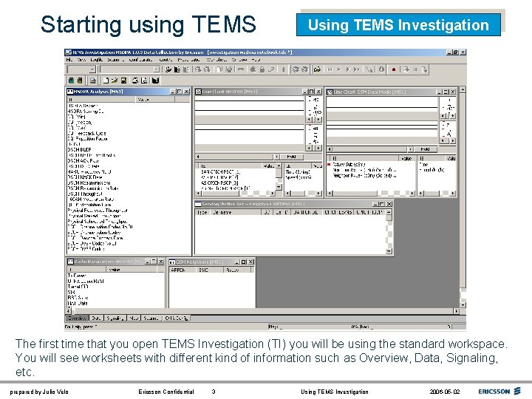Viewport: 532px width, 399px height.
Task: Click the Type column header in Serving window
Action: point(203,212)
